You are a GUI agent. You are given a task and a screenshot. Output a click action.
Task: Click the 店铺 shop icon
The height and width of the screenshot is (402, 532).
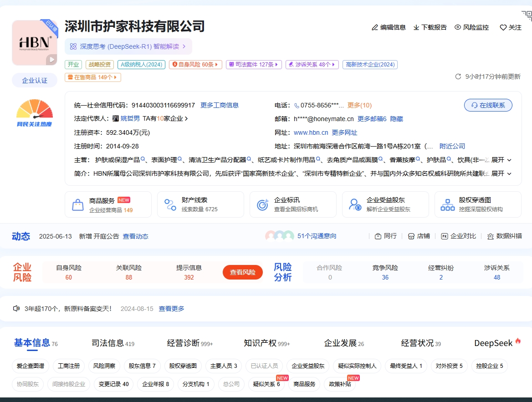click(x=411, y=236)
